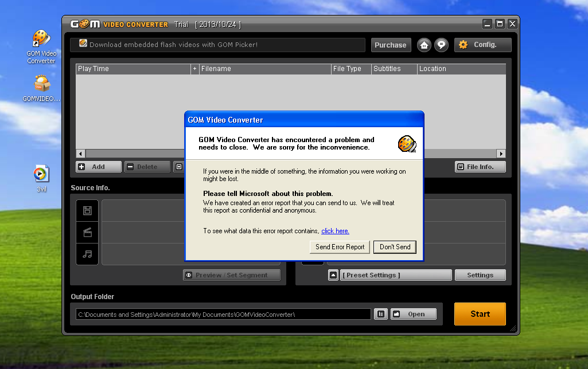Image resolution: width=588 pixels, height=369 pixels.
Task: Click the speech bubble feedback icon
Action: pos(441,45)
